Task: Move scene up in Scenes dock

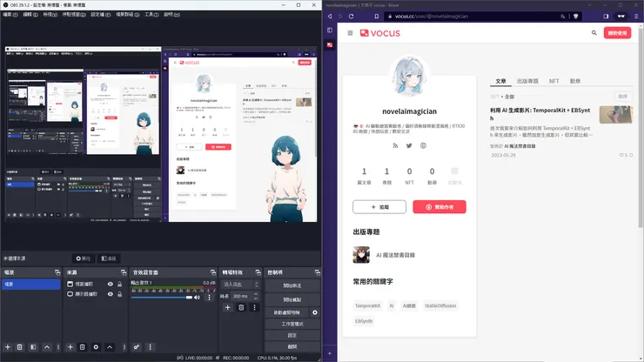Action: pos(47,347)
